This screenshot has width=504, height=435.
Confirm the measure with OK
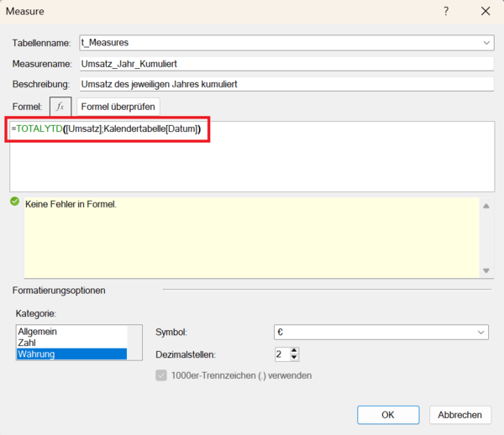(387, 415)
